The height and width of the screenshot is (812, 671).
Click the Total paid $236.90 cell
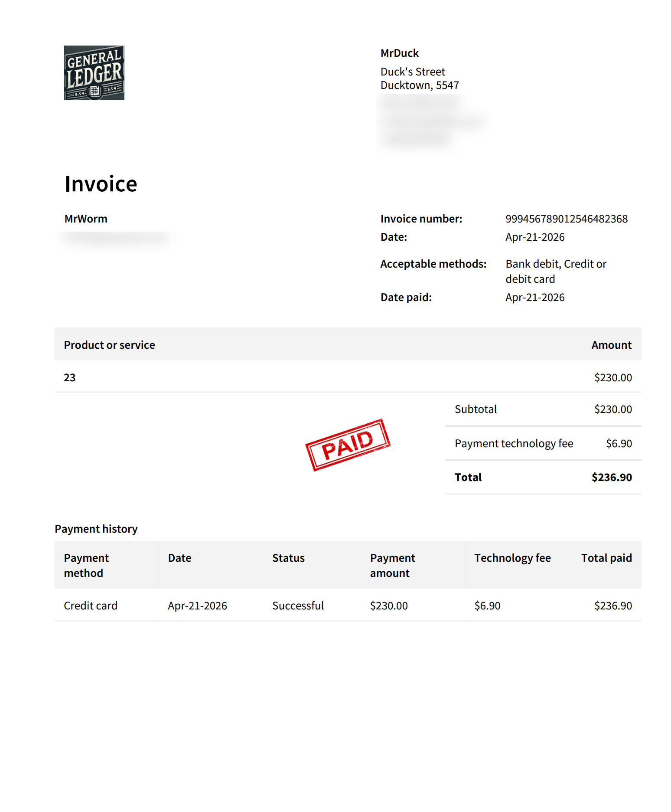[x=613, y=606]
